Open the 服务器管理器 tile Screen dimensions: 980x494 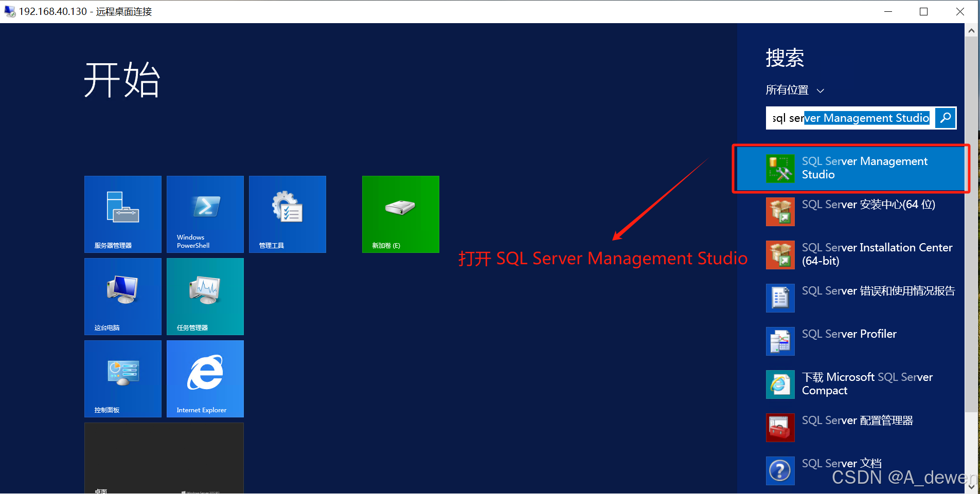click(123, 214)
